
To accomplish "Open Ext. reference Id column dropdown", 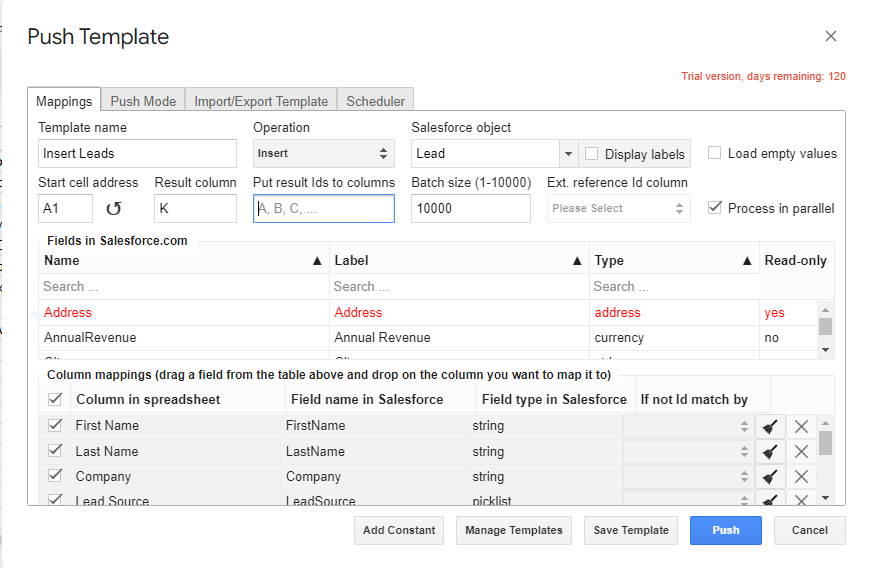I will coord(618,208).
